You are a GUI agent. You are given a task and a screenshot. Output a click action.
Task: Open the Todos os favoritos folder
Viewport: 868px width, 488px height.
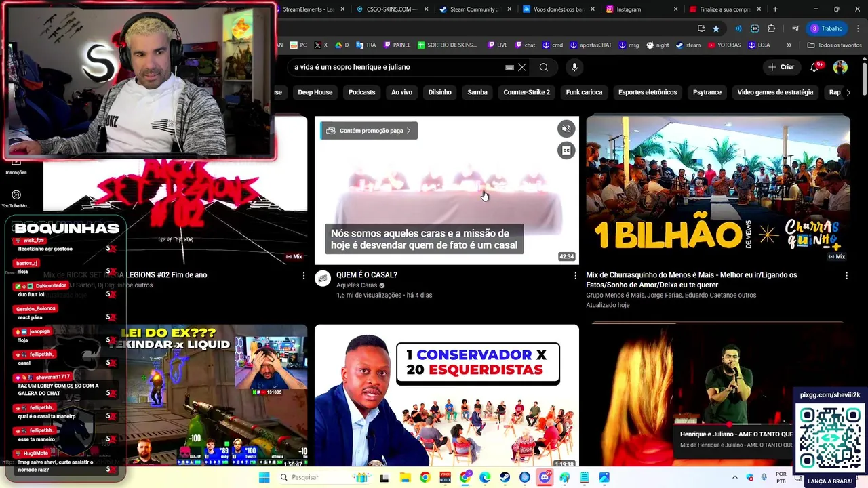[834, 45]
